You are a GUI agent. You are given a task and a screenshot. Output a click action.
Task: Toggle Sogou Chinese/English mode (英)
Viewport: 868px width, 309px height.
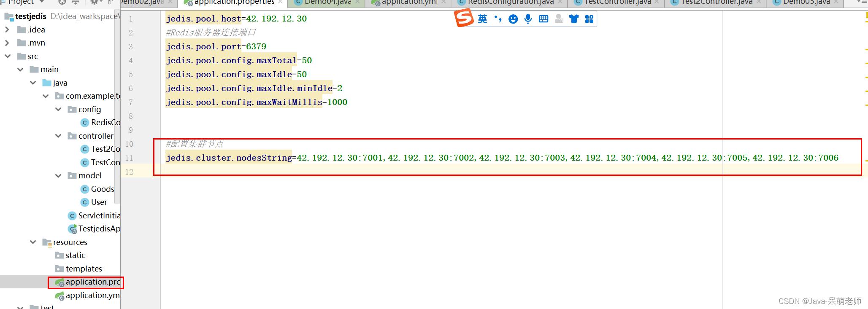483,19
